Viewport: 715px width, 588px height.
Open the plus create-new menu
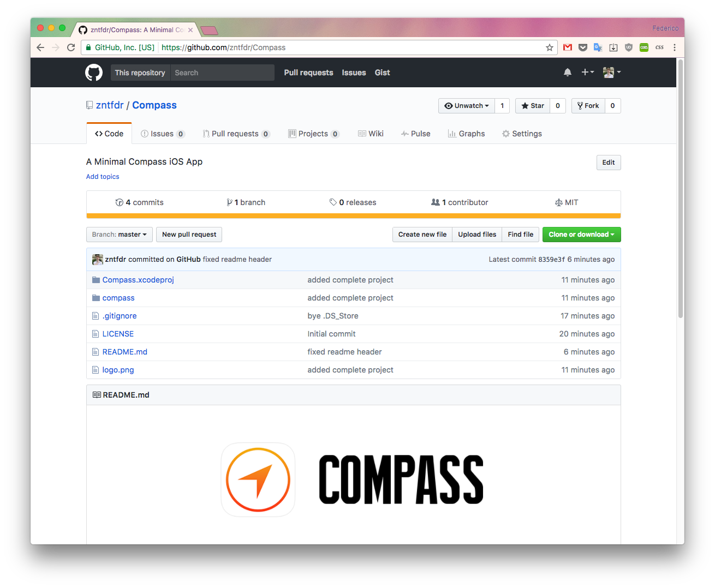coord(588,72)
